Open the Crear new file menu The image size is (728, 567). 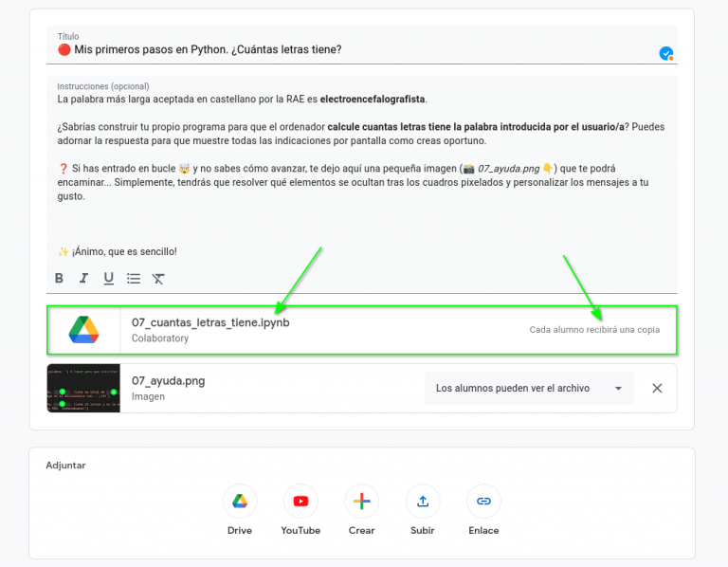point(361,501)
